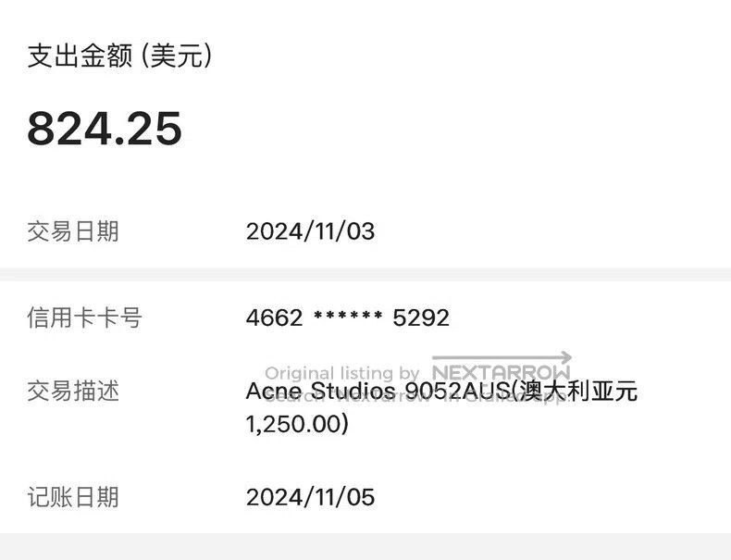Click the 支出金额 (美元) heading

pos(119,56)
